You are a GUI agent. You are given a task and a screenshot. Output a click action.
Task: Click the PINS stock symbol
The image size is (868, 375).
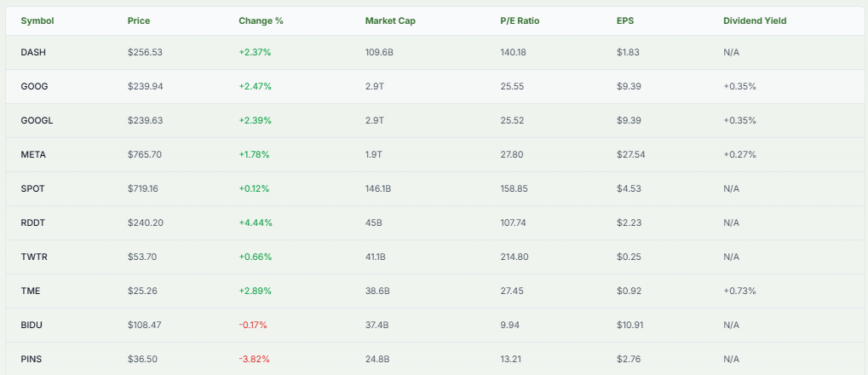pyautogui.click(x=32, y=359)
